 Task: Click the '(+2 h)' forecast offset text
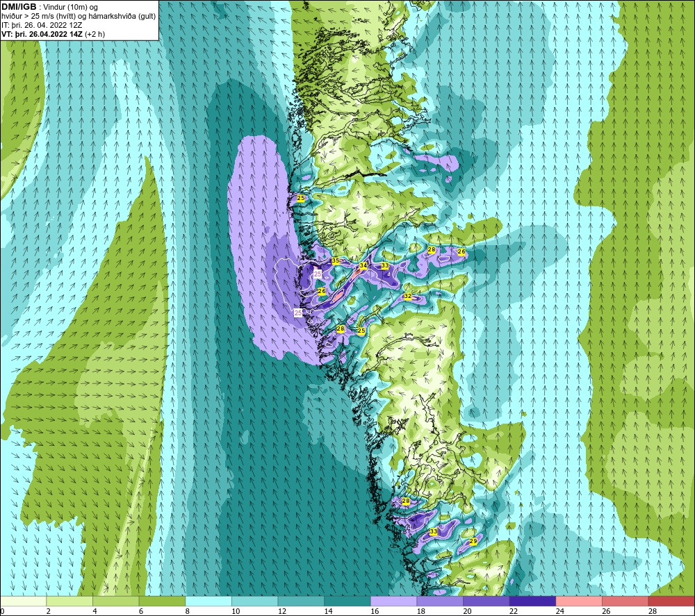point(95,34)
